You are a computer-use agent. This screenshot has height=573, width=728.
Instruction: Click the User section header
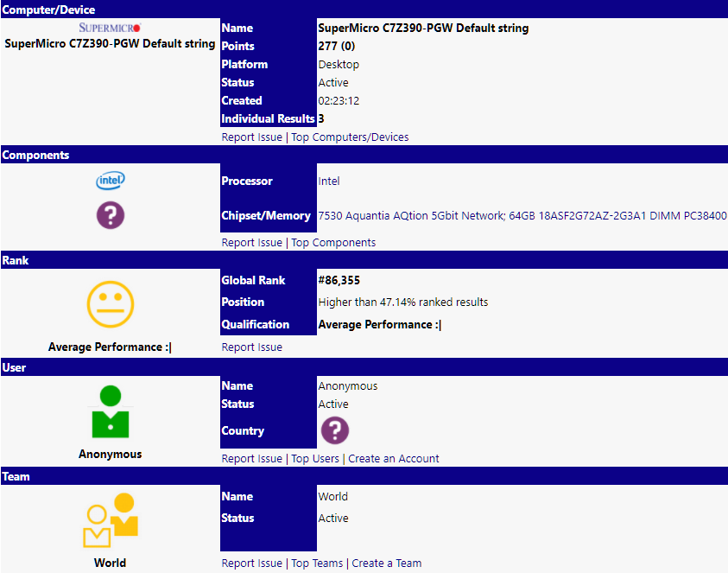(x=364, y=367)
